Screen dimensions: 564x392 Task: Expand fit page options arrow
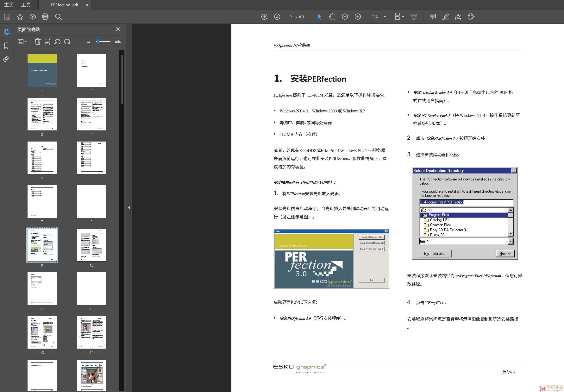pos(403,17)
